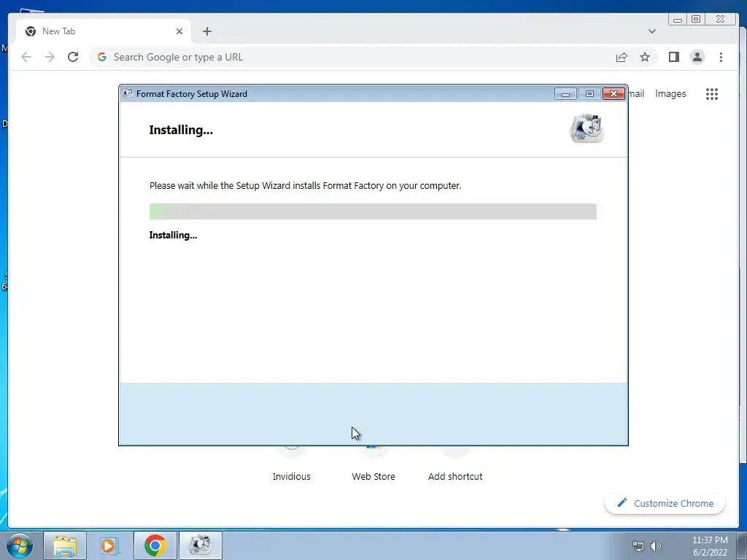
Task: Open the Windows Start menu
Action: pyautogui.click(x=20, y=545)
